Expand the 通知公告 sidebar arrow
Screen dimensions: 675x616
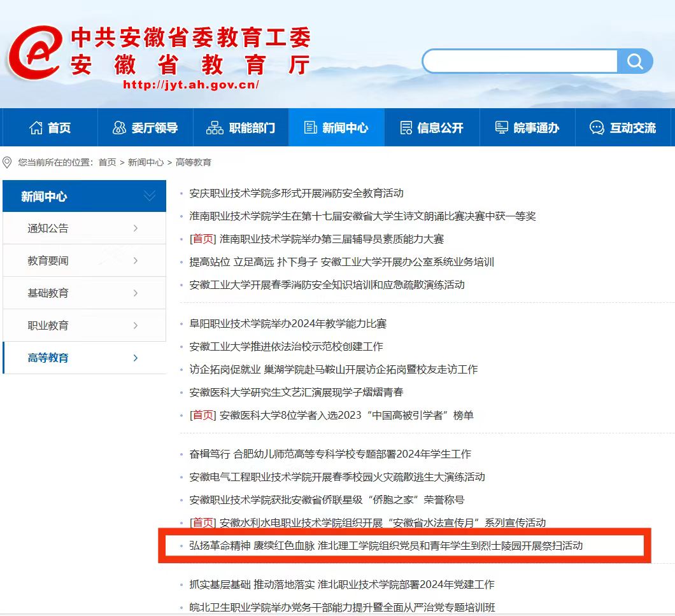tap(136, 228)
